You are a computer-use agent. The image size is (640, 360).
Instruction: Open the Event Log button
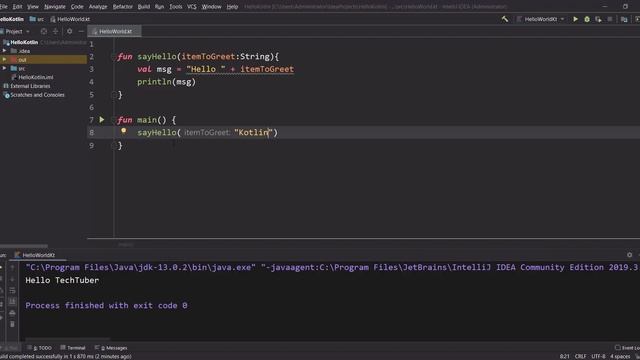point(628,348)
